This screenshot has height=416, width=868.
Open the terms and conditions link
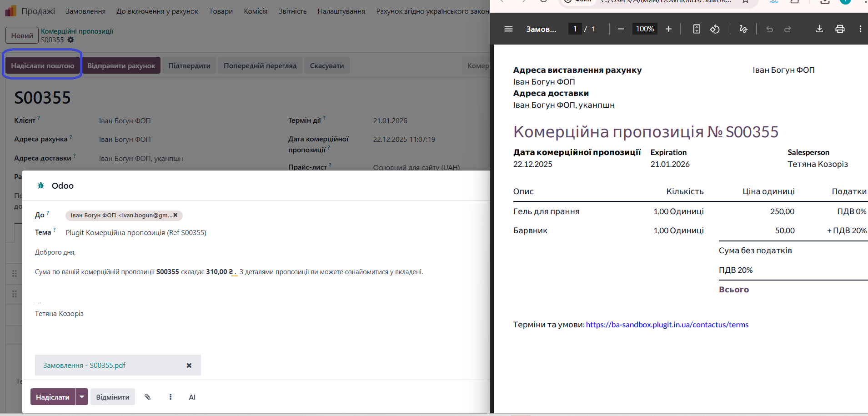tap(667, 325)
